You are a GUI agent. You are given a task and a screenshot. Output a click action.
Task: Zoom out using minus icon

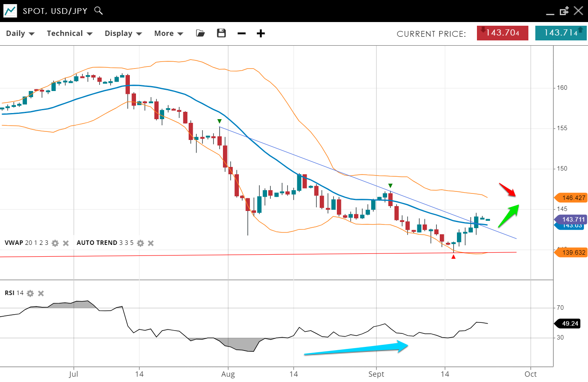tap(242, 33)
